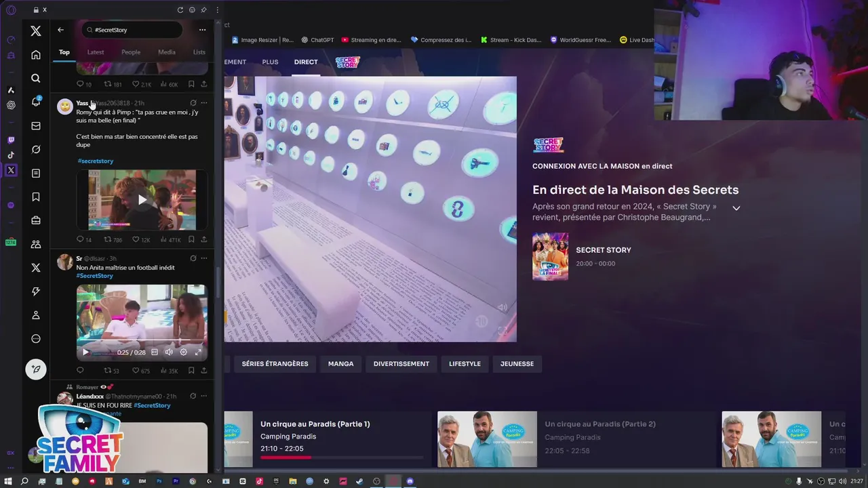Open the X panel kebab menu
This screenshot has width=868, height=488.
click(217, 10)
